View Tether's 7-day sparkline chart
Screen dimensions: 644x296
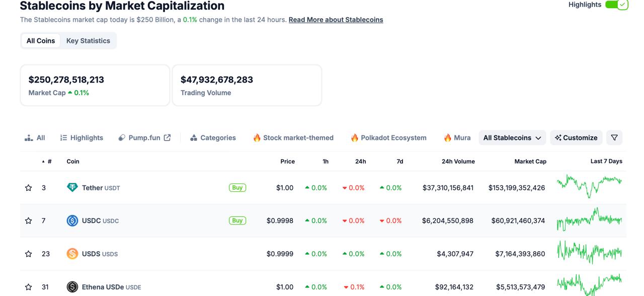tap(589, 186)
